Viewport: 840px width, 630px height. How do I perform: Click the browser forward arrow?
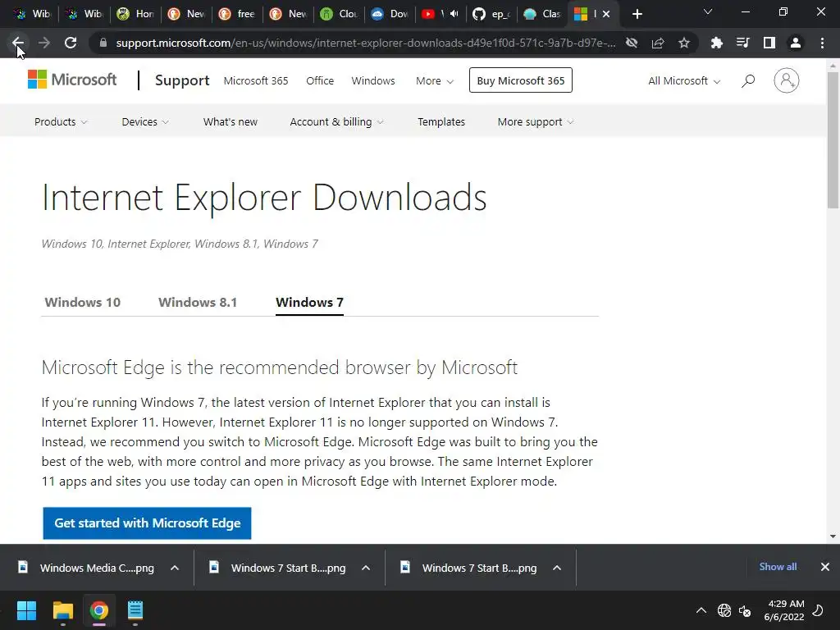(x=44, y=43)
